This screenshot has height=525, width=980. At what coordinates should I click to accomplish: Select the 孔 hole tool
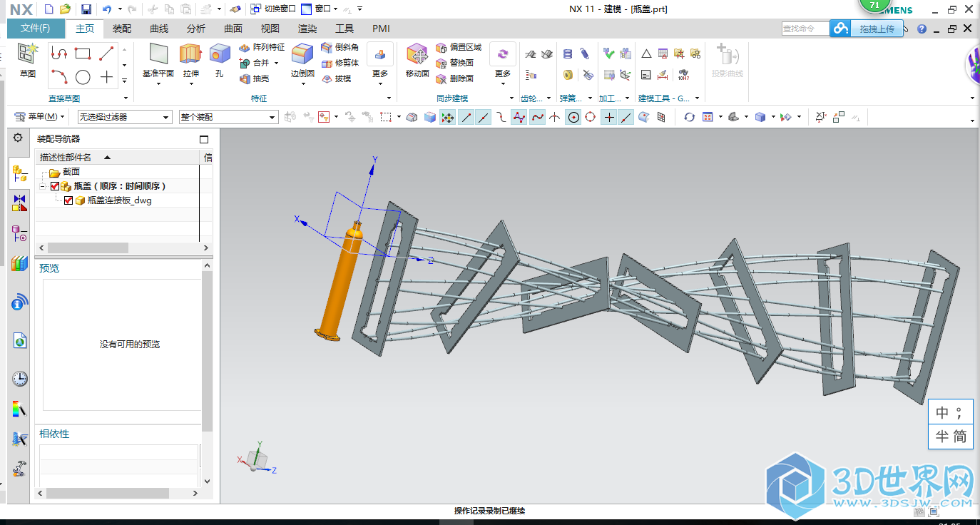[220, 60]
